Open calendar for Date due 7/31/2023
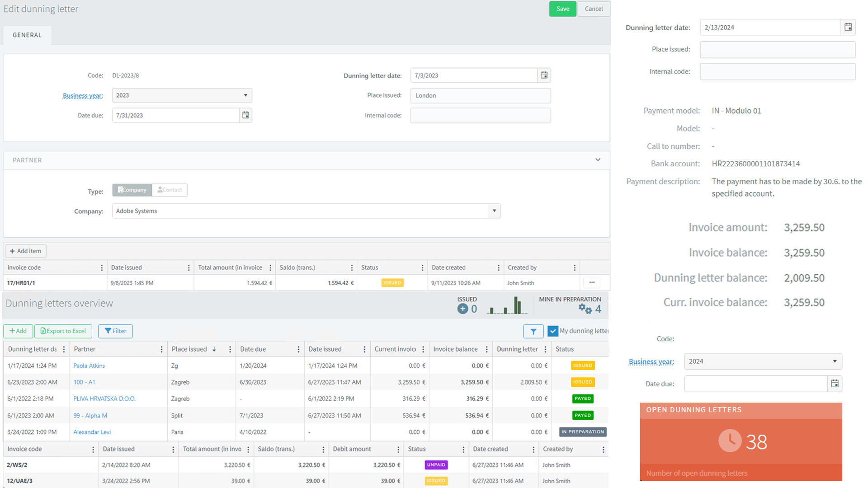 245,115
